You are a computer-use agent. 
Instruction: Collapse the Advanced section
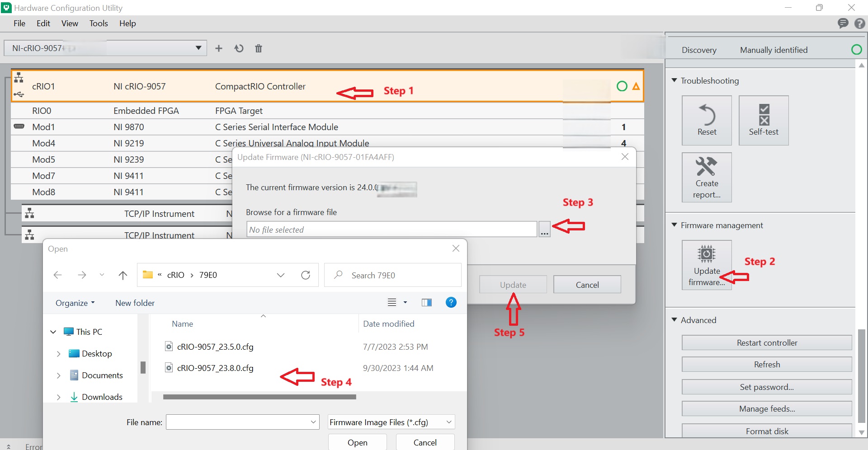click(674, 319)
